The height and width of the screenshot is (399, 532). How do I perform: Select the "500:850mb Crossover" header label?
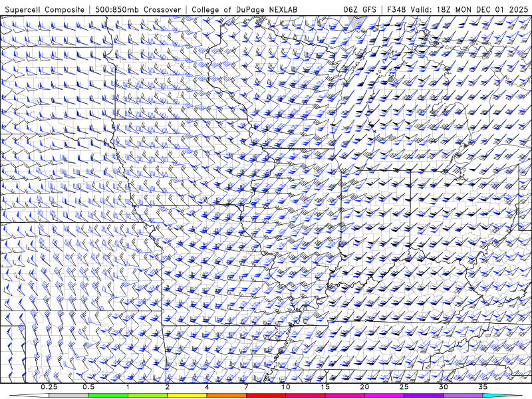(138, 9)
